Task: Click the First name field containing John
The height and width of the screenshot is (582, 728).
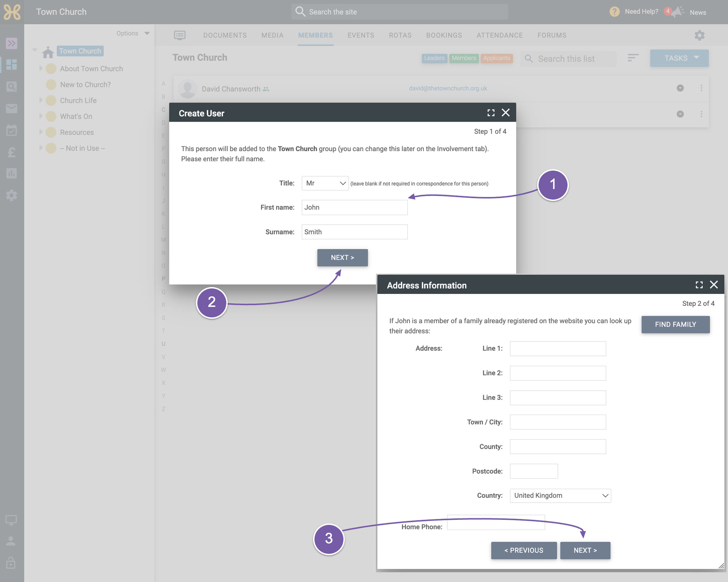Action: pyautogui.click(x=355, y=207)
